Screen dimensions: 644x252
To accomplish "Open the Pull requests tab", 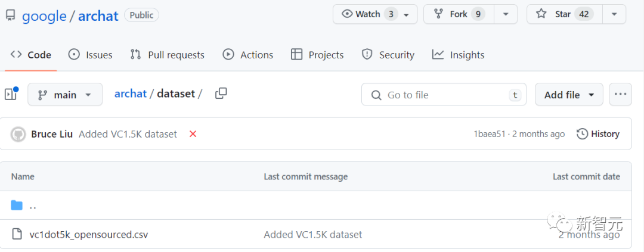I will click(168, 55).
